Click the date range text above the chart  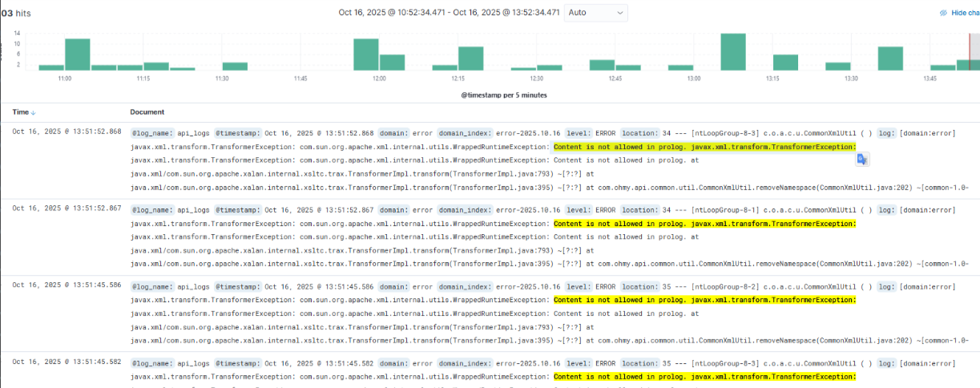(449, 13)
